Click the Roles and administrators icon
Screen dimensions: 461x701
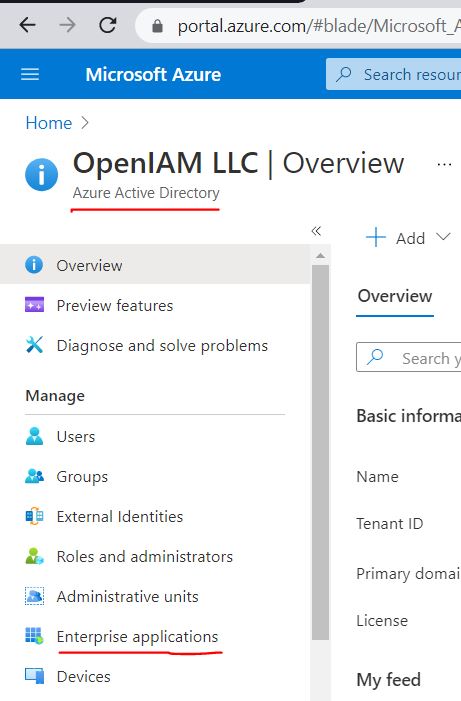tap(34, 556)
